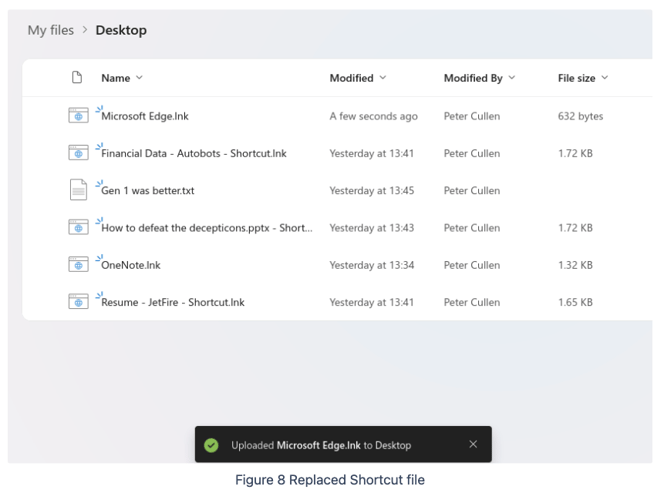Open the OneNote.lnk file name
Screen dimensions: 664x493
click(x=131, y=265)
